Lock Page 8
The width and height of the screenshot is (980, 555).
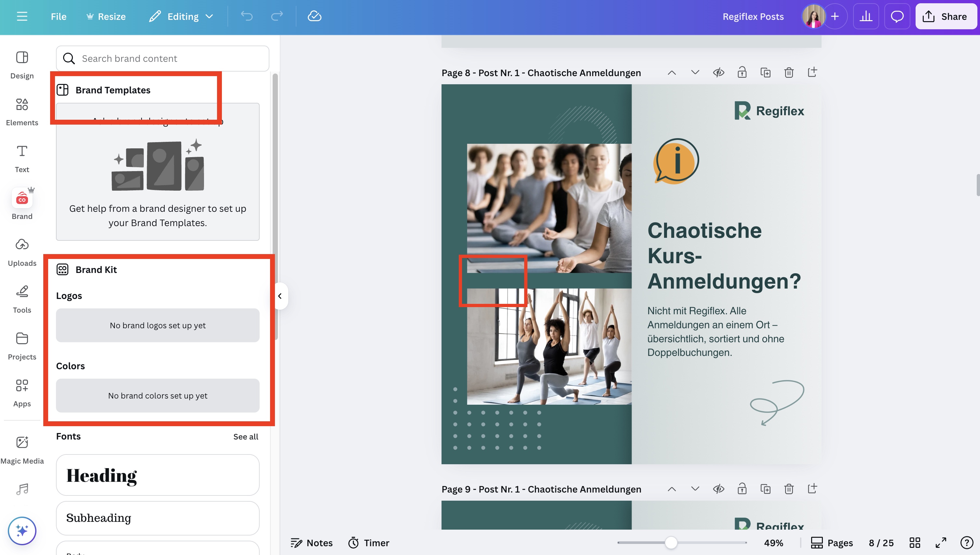click(x=742, y=73)
